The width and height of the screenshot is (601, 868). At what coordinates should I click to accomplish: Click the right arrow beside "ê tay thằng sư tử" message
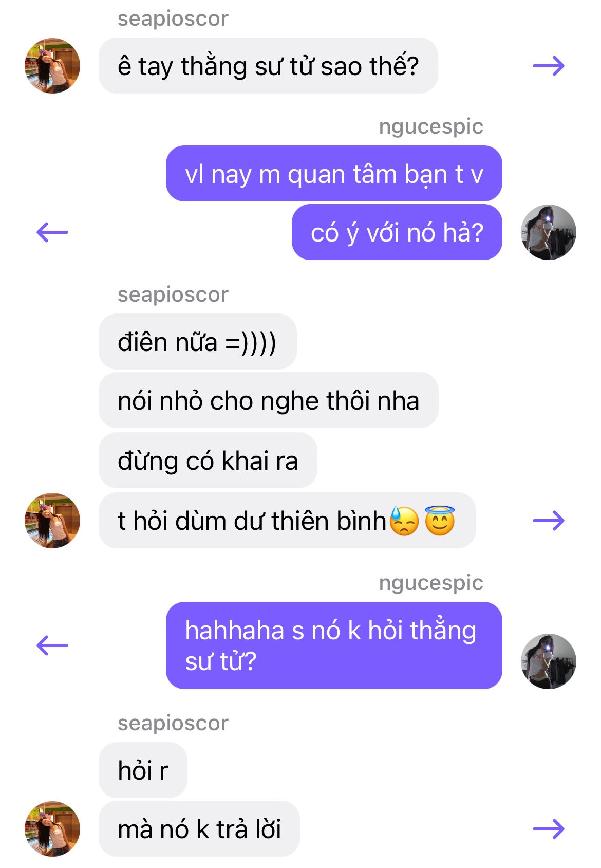click(x=549, y=66)
